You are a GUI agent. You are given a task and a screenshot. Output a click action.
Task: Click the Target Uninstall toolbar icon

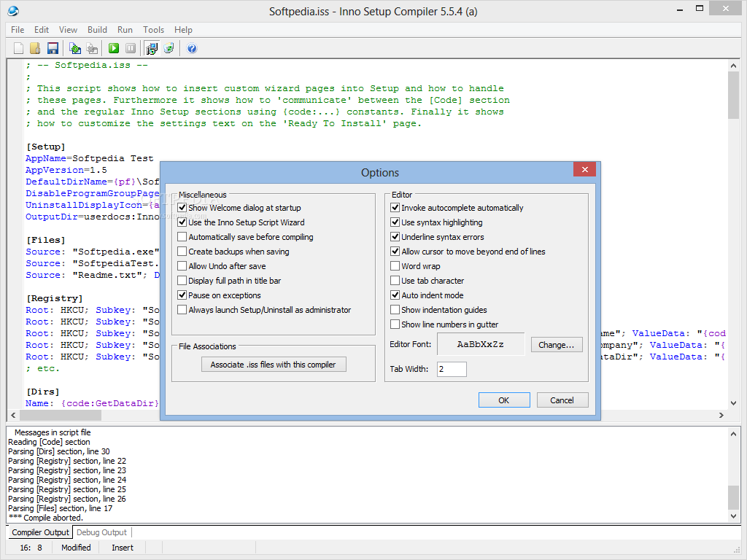pos(169,48)
